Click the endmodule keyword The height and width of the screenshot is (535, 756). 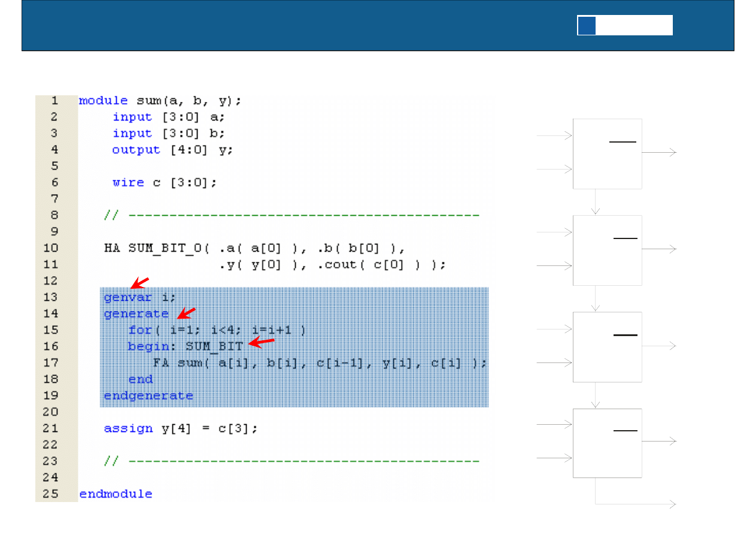tap(116, 494)
